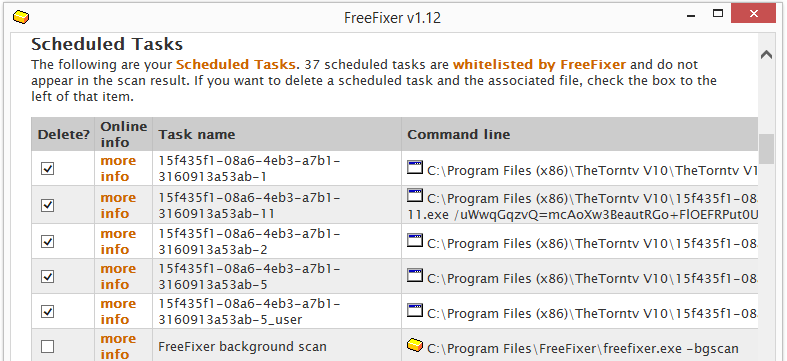
Task: Click exe icon for task 3160913a53ab-11 command line
Action: [415, 195]
